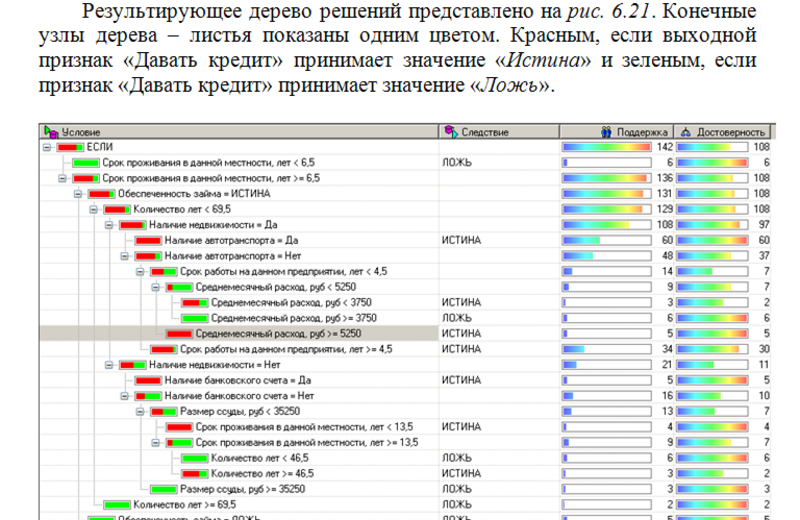
Task: Click confidence value 97
Action: tap(764, 225)
